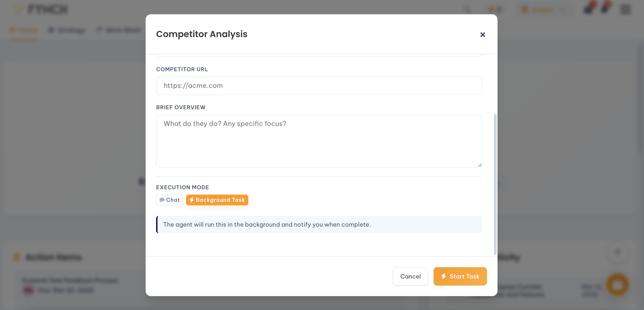Click the blurred FYNCX logo
This screenshot has width=644, height=310.
pos(40,9)
